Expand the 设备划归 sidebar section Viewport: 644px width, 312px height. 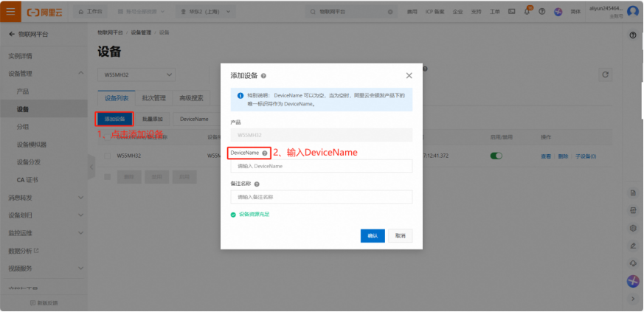click(81, 215)
